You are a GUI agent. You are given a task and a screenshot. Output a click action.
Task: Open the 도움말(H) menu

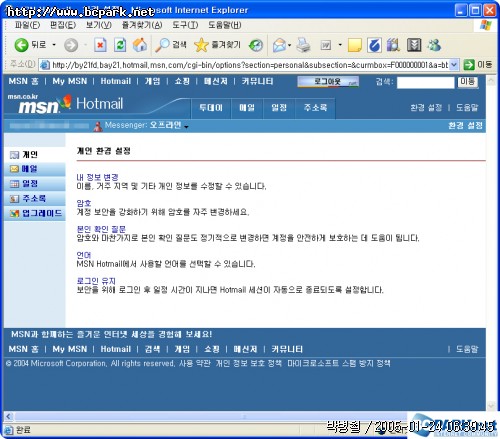[x=224, y=25]
